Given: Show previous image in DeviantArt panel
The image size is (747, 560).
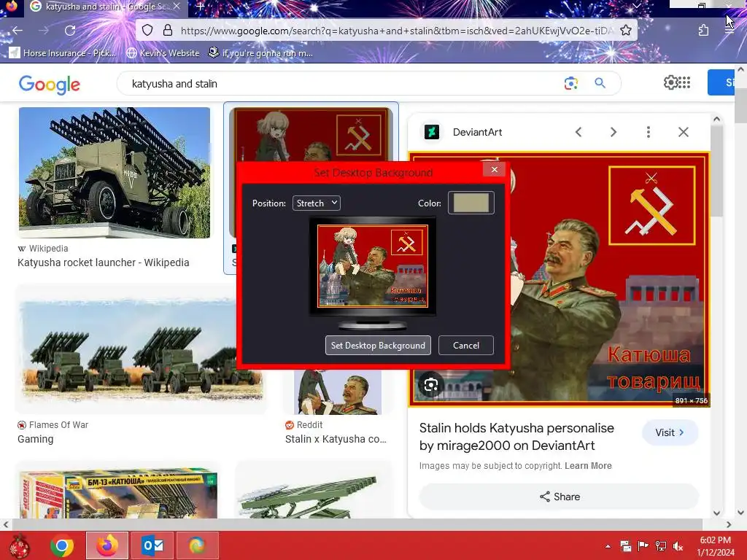Looking at the screenshot, I should click(578, 132).
